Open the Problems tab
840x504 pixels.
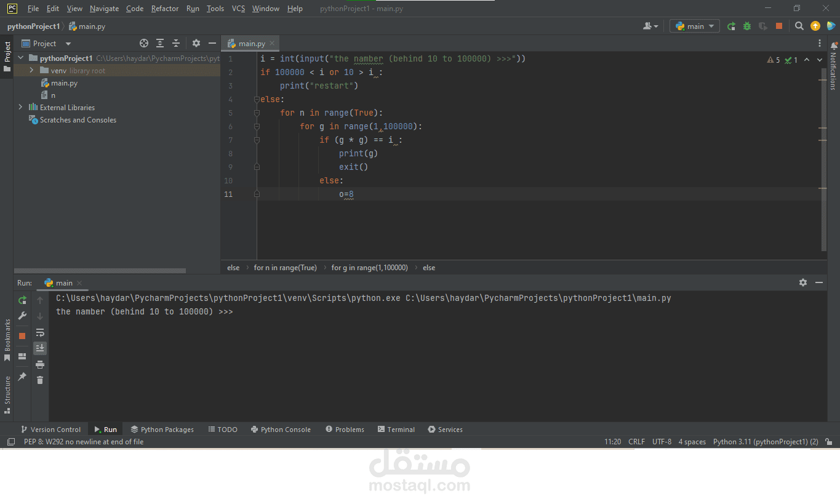tap(345, 430)
